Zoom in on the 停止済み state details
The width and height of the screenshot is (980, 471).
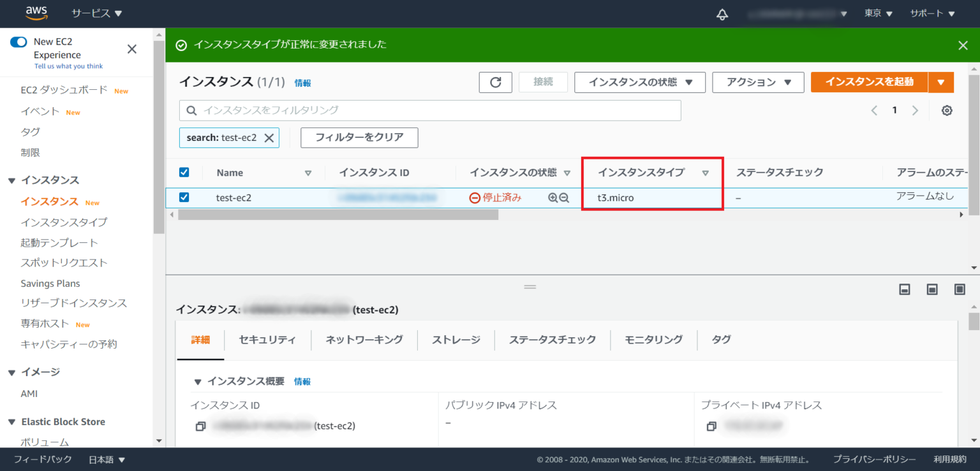[x=553, y=198]
